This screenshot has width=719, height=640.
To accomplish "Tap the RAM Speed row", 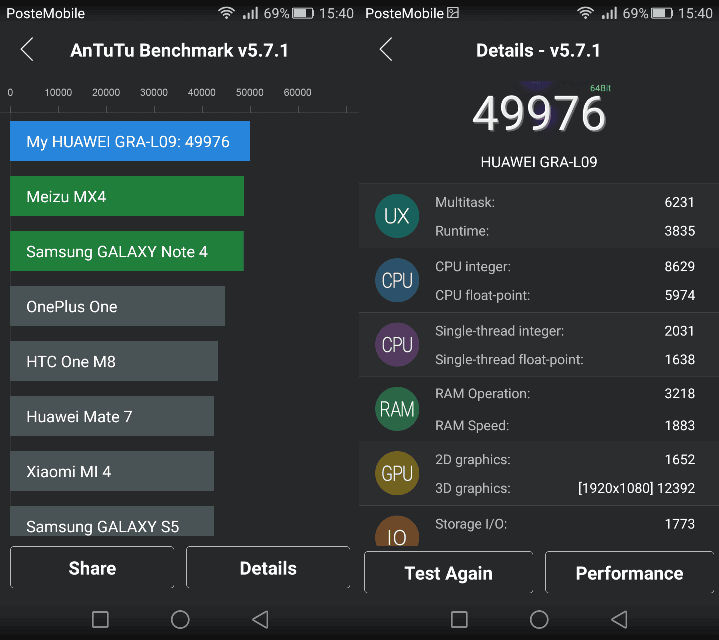I will [564, 425].
